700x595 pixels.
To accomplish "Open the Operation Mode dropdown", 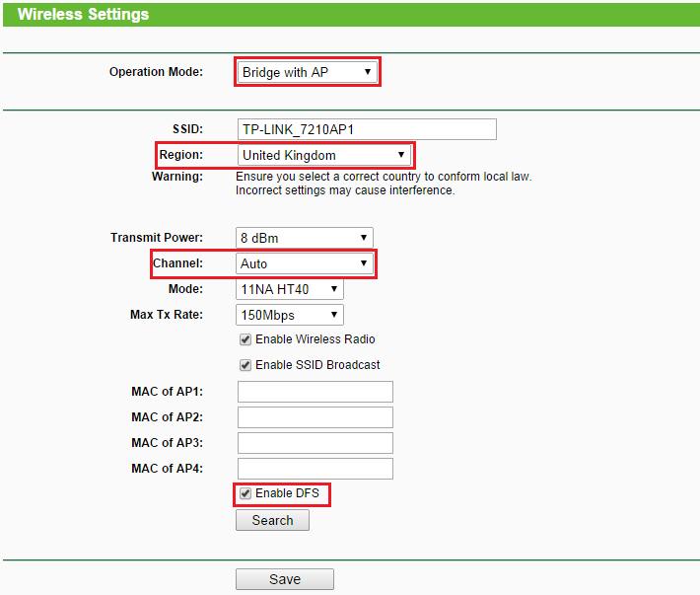I will tap(308, 72).
